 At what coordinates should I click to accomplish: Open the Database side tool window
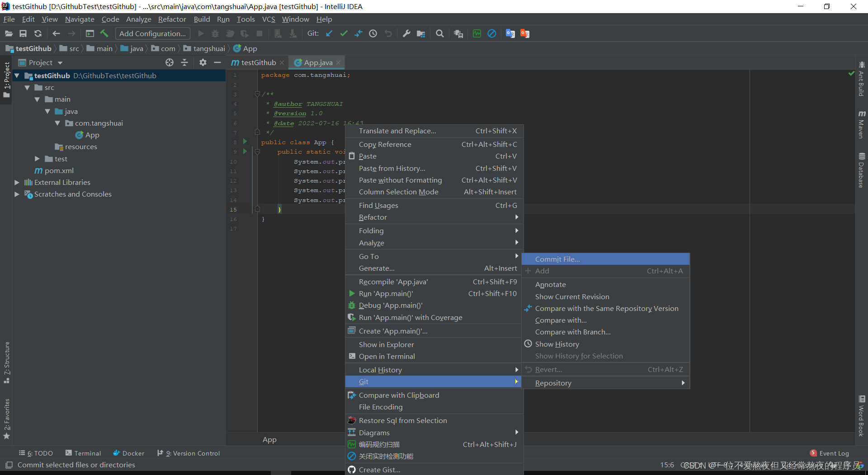tap(862, 170)
